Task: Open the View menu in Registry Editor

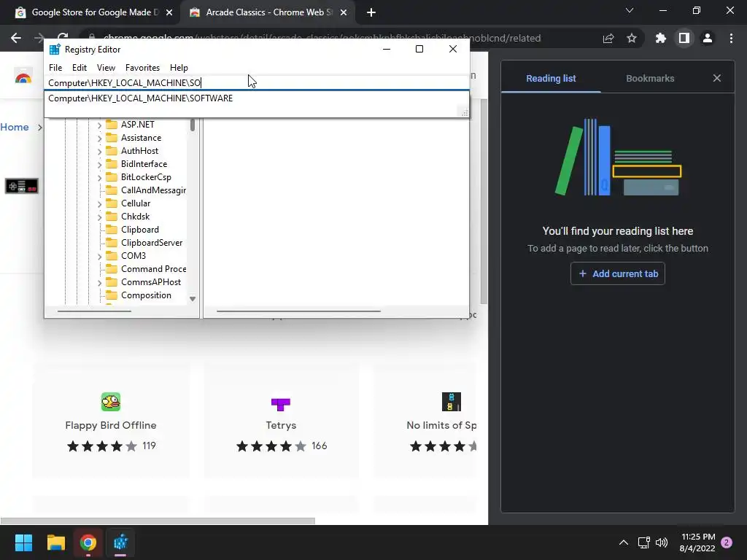Action: (106, 68)
